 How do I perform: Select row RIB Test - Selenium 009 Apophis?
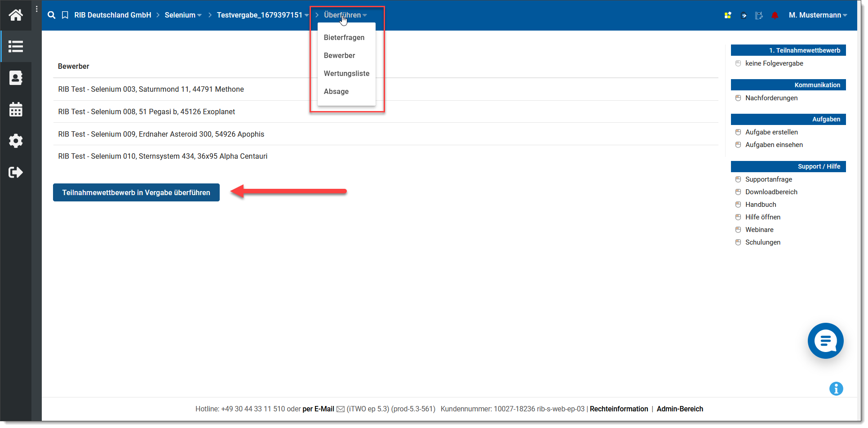tap(385, 134)
